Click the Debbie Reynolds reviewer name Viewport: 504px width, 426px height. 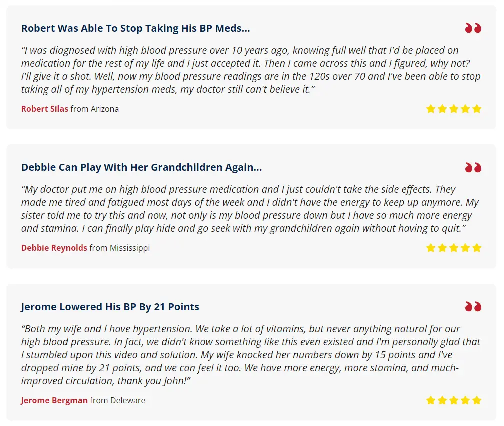tap(54, 248)
